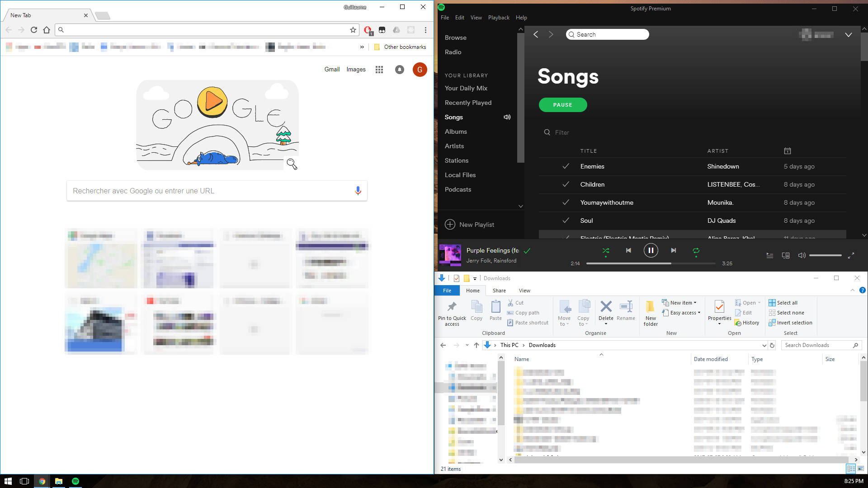Screen dimensions: 868x488
Task: Skip to next track in Spotify
Action: pyautogui.click(x=673, y=250)
